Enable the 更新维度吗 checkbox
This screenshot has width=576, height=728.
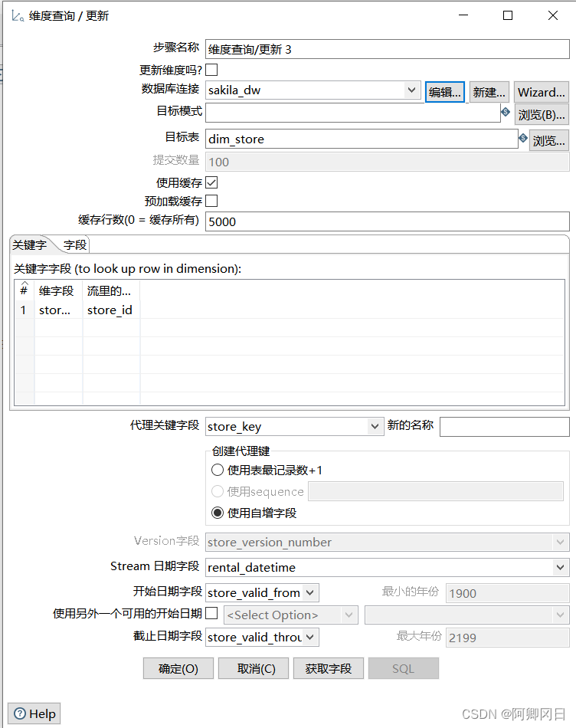click(211, 71)
